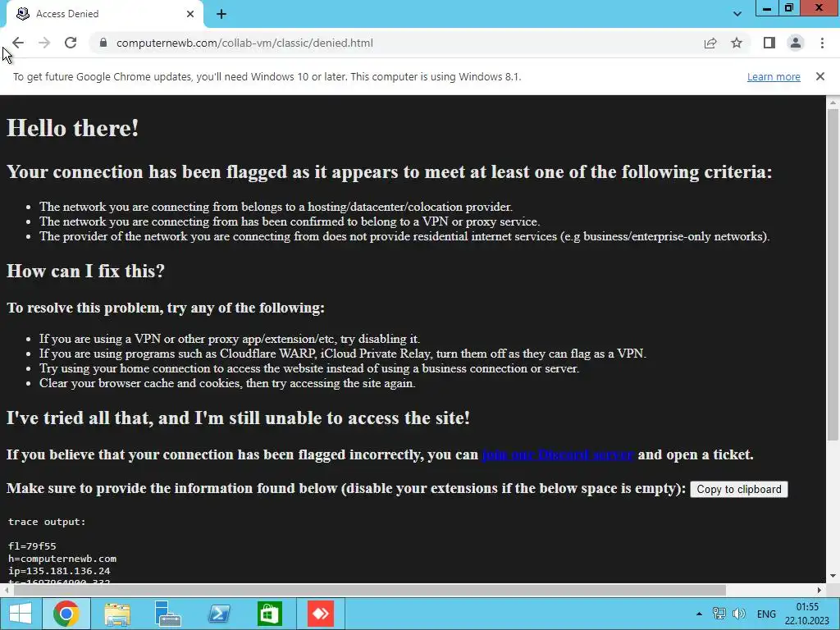Open the red AnyDesk taskbar icon

pyautogui.click(x=321, y=614)
